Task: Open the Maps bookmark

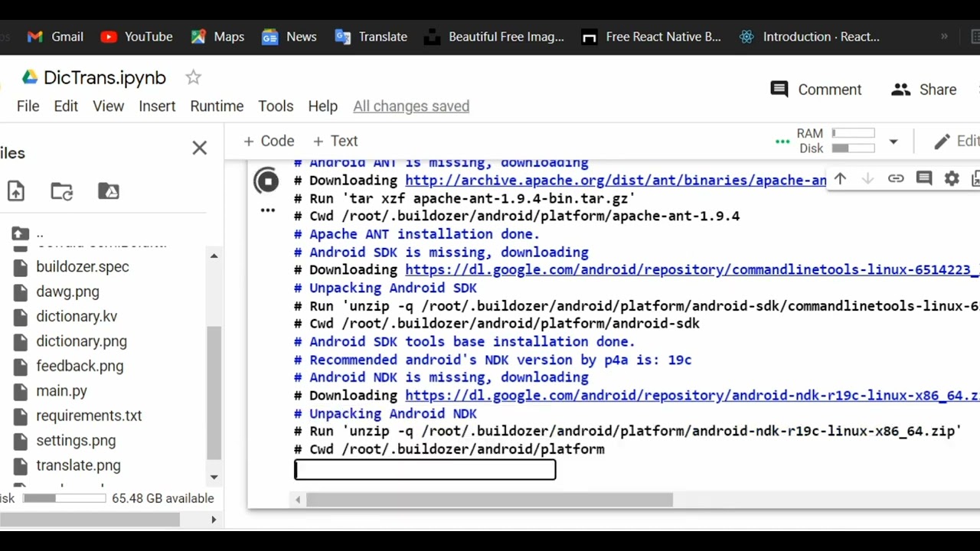Action: 217,37
